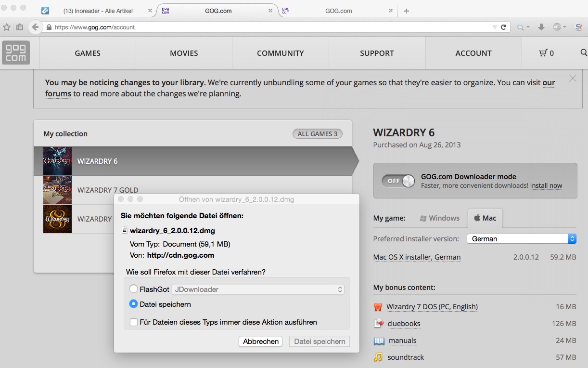Click the gift icon beside Wizardry 7 DOS
The image size is (588, 368).
tap(378, 307)
